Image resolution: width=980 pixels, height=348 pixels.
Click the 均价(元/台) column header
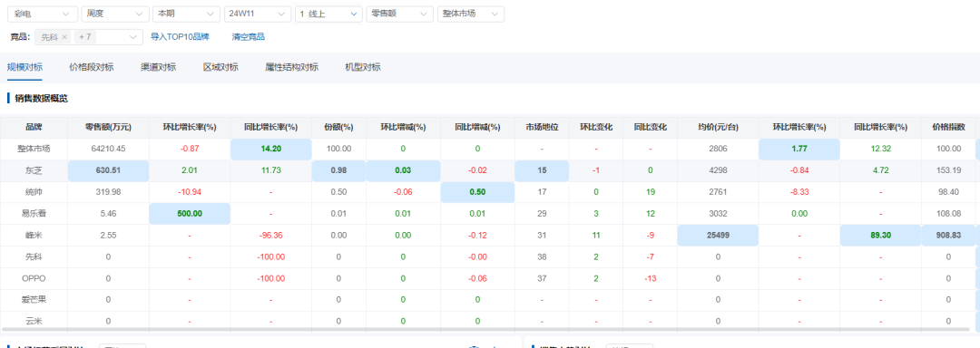point(718,127)
